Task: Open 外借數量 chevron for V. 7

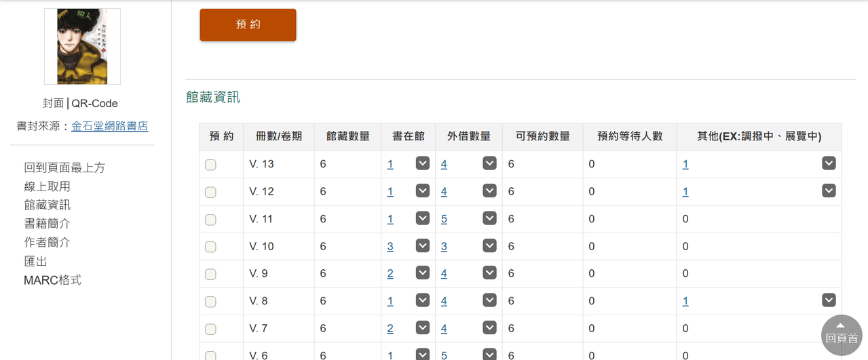Action: (x=490, y=328)
